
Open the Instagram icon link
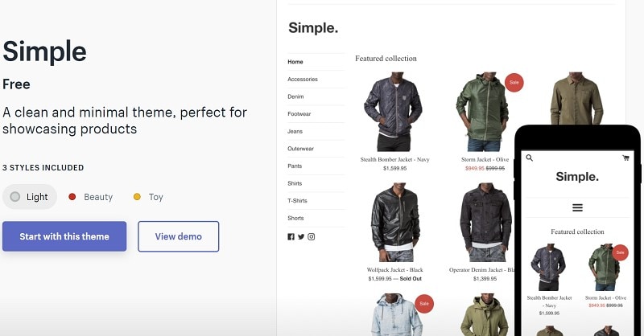(312, 236)
